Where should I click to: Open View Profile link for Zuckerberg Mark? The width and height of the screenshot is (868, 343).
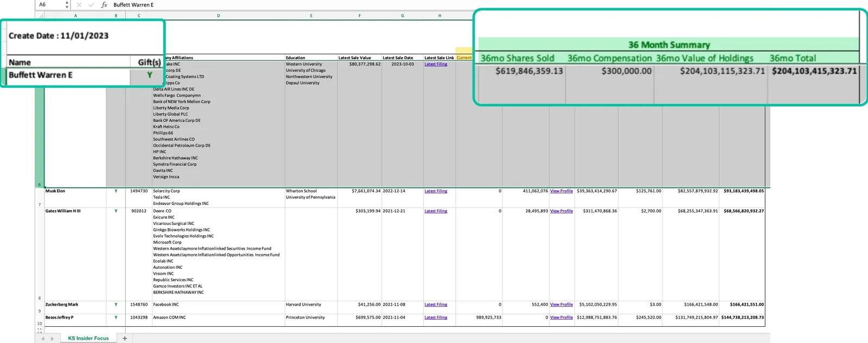pos(561,305)
